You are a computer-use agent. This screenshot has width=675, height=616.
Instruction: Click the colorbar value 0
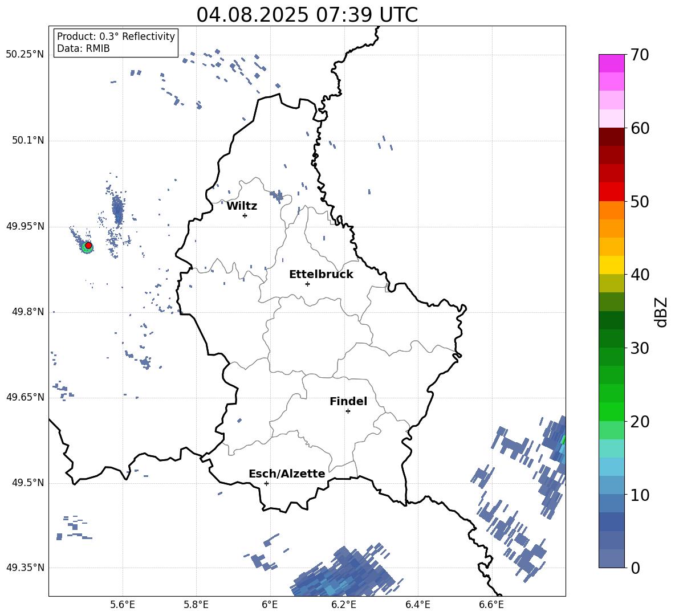[x=635, y=568]
